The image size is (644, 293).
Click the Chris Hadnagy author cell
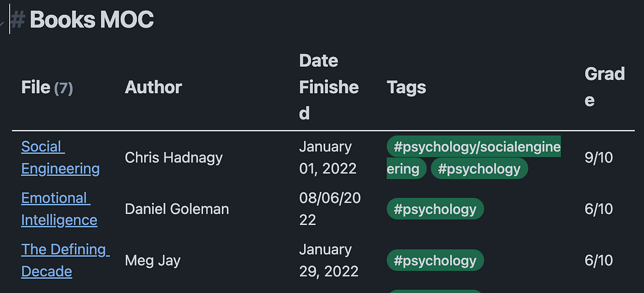[x=174, y=158]
